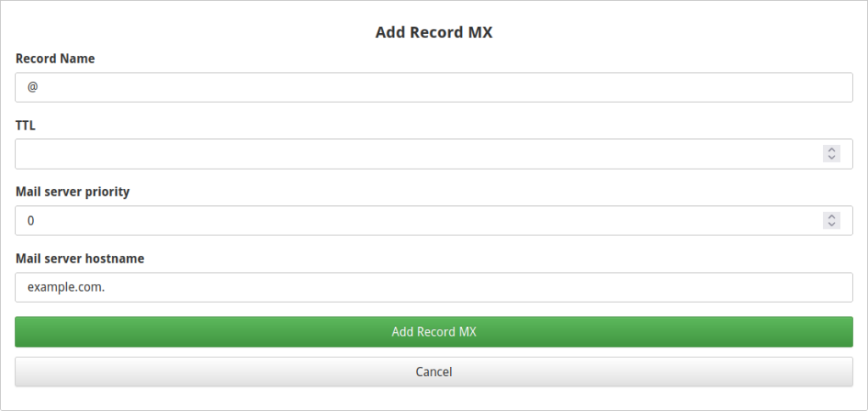Click the TTL spinner control
868x411 pixels.
(x=832, y=154)
